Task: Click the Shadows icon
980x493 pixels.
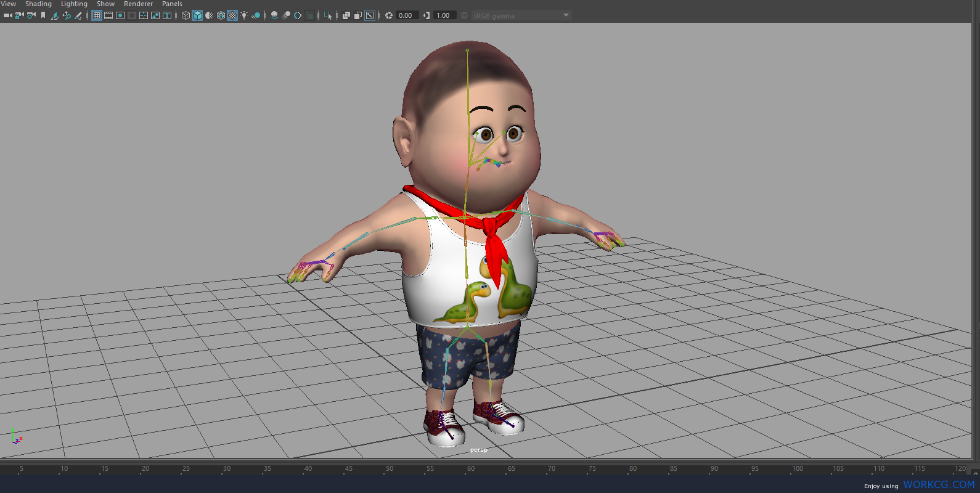Action: pos(256,15)
